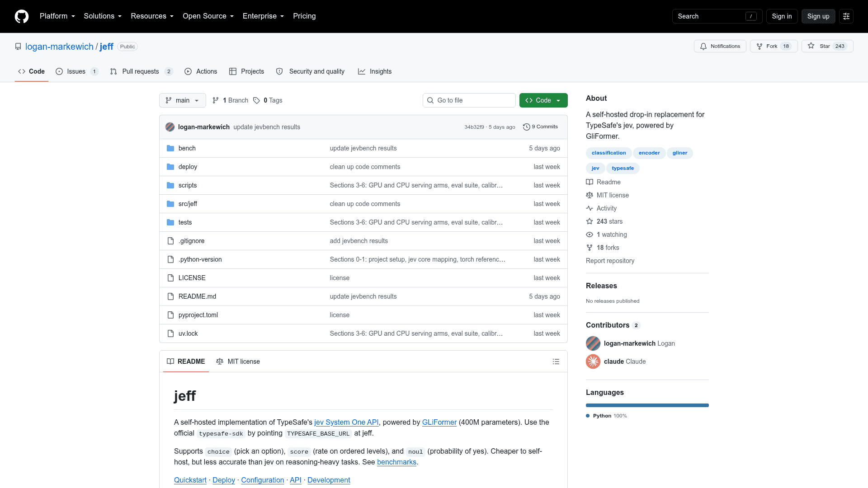Expand the Enterprise menu
The image size is (868, 488).
coord(263,16)
